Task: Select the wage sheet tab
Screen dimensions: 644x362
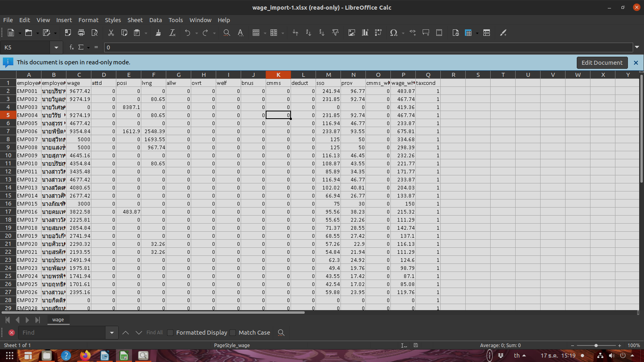Action: [x=58, y=320]
